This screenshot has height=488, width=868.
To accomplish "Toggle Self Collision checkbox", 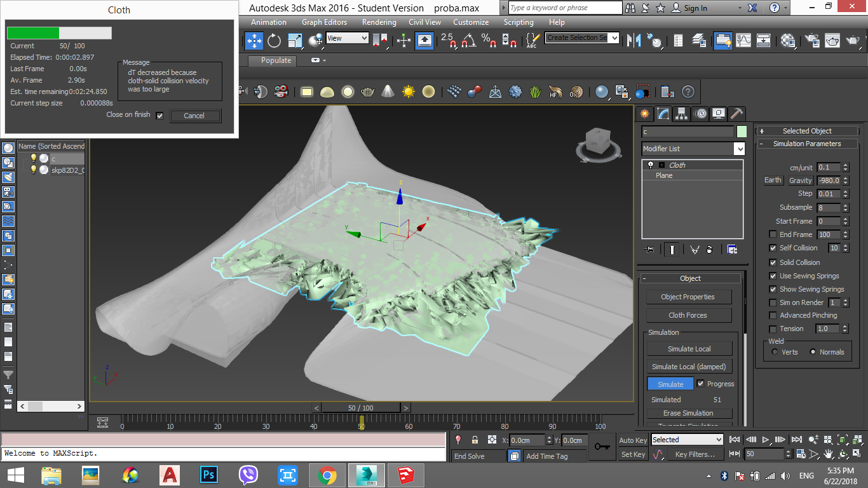I will pos(773,248).
